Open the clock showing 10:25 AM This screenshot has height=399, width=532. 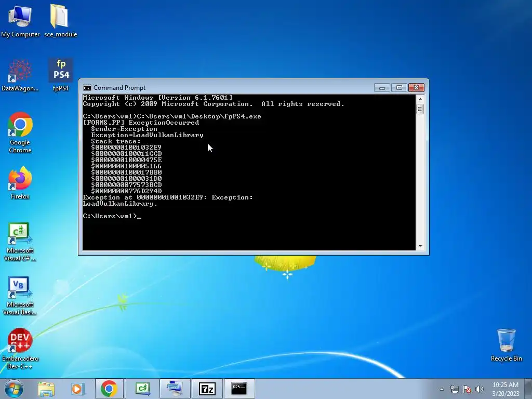click(x=506, y=389)
